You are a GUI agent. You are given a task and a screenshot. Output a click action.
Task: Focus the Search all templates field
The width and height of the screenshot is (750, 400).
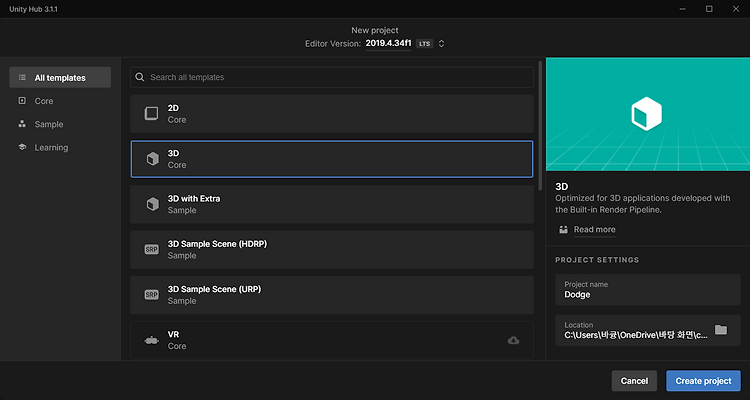(331, 77)
